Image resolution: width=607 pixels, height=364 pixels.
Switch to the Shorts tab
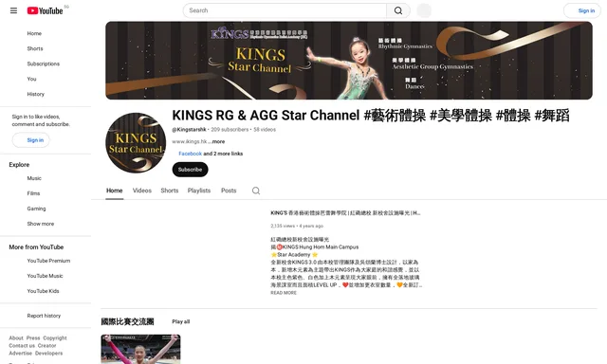point(170,191)
